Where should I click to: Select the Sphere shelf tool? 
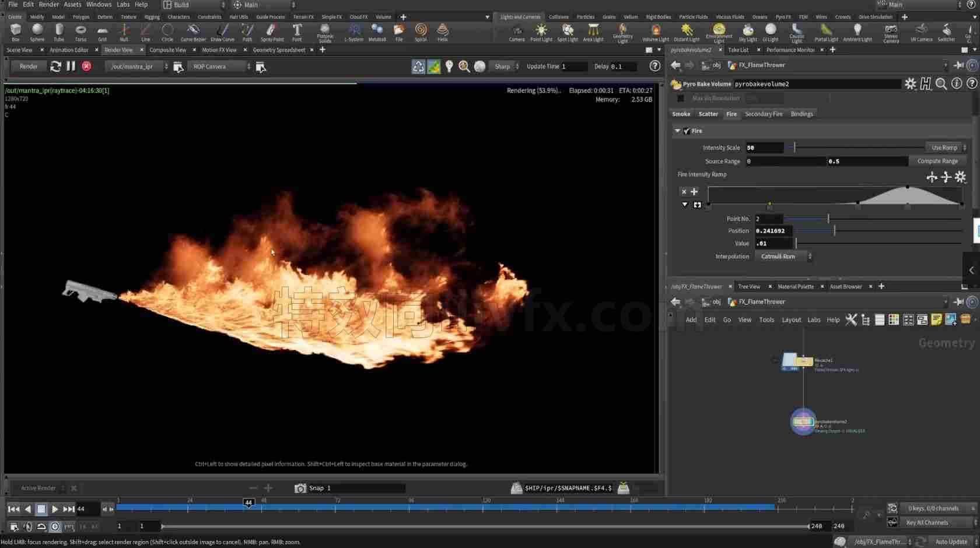[x=37, y=33]
